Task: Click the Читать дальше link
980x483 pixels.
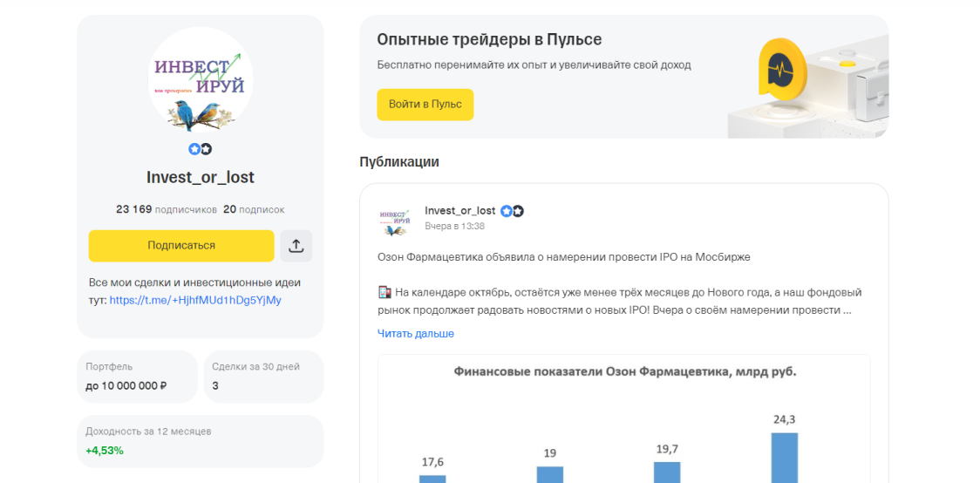Action: click(416, 334)
